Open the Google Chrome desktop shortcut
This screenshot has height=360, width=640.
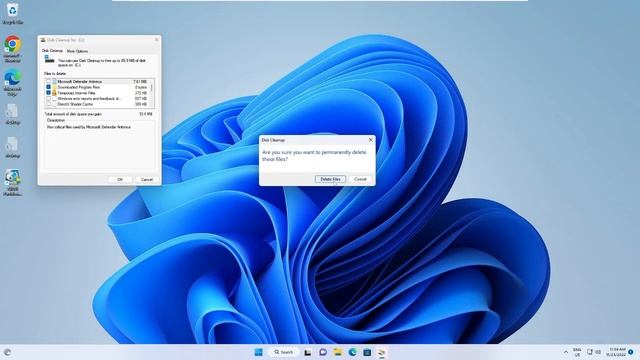click(13, 48)
